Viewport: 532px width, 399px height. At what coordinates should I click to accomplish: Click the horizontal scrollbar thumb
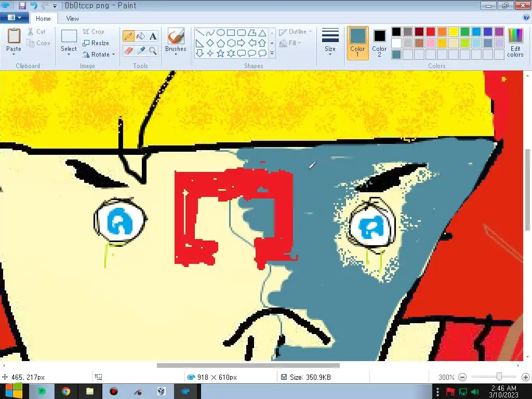coord(248,365)
